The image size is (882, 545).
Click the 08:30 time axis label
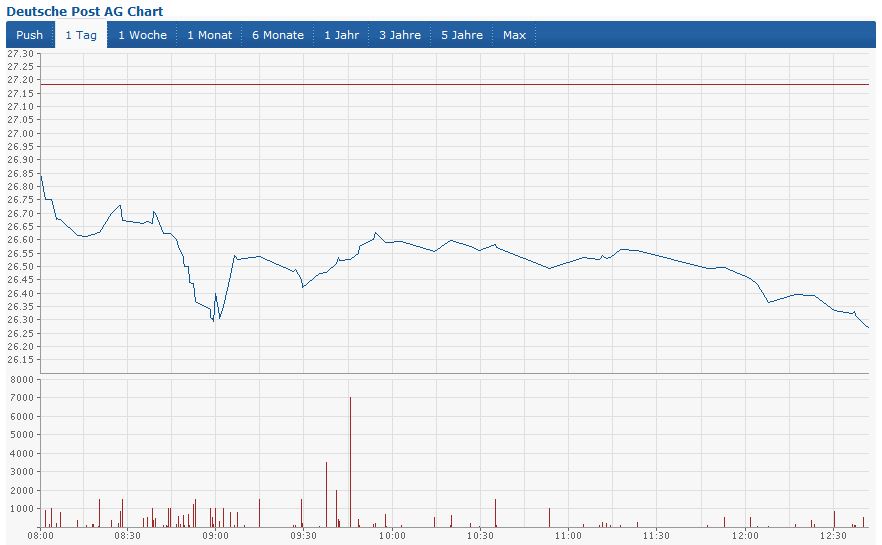coord(128,535)
